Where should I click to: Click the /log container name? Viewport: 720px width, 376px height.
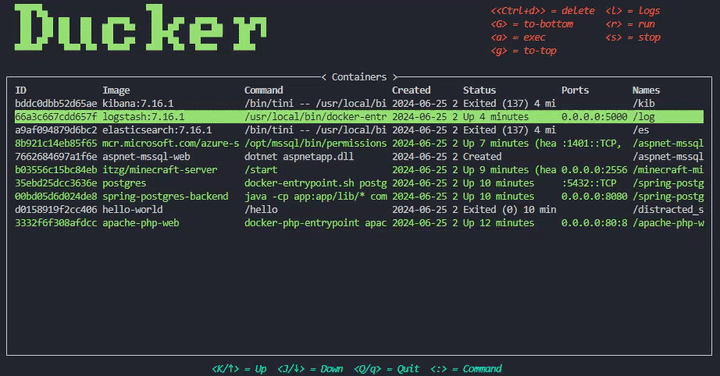click(643, 117)
